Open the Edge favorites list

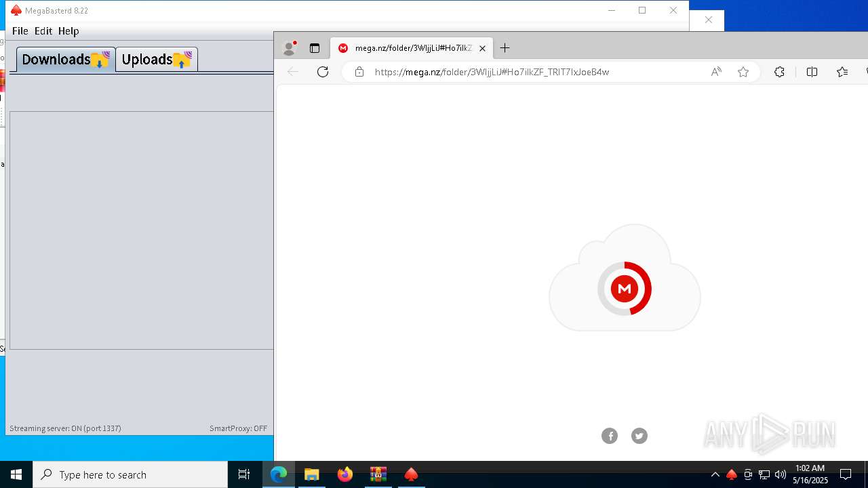coord(842,72)
